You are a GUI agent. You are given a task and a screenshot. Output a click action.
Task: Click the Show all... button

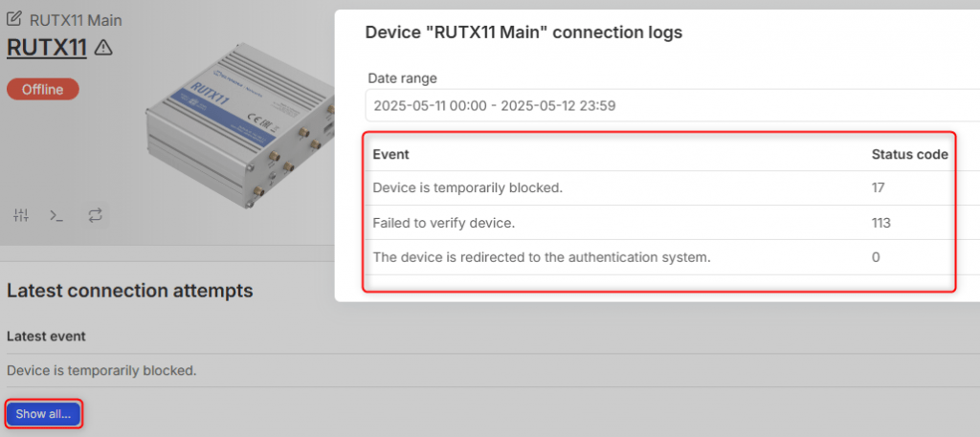44,414
